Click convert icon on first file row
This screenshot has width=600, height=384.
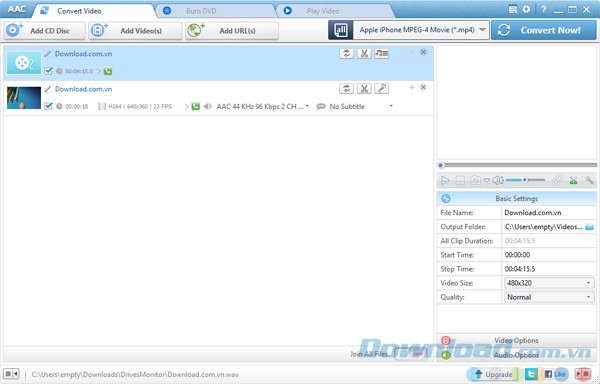[x=346, y=54]
